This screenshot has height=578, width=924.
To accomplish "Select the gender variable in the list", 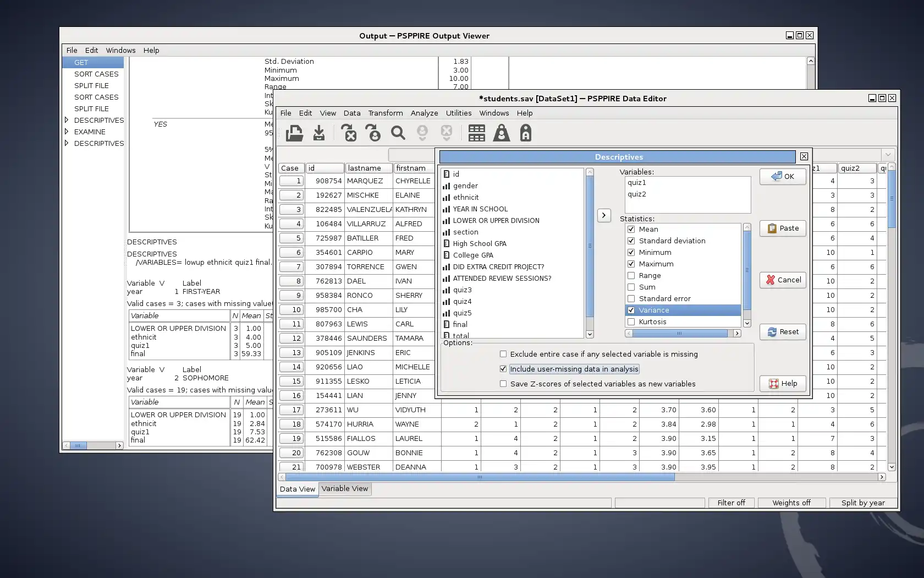I will click(465, 186).
